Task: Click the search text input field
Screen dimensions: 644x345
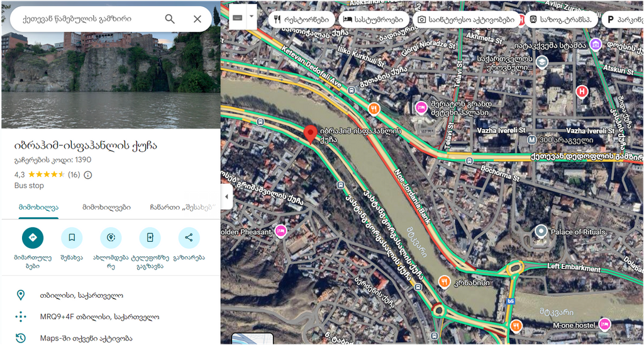Action: (x=86, y=19)
